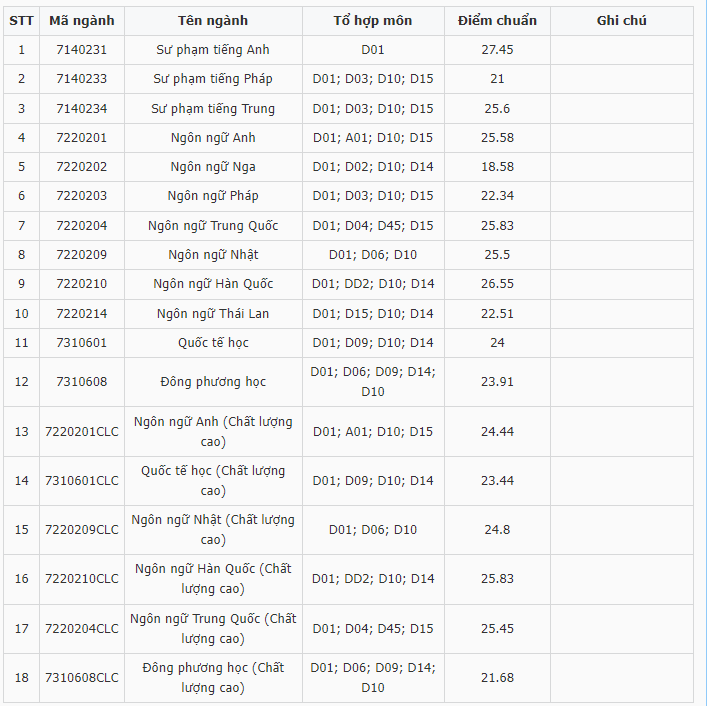Click the "Quốc tế học" cell in row 11
The image size is (707, 706).
[213, 343]
